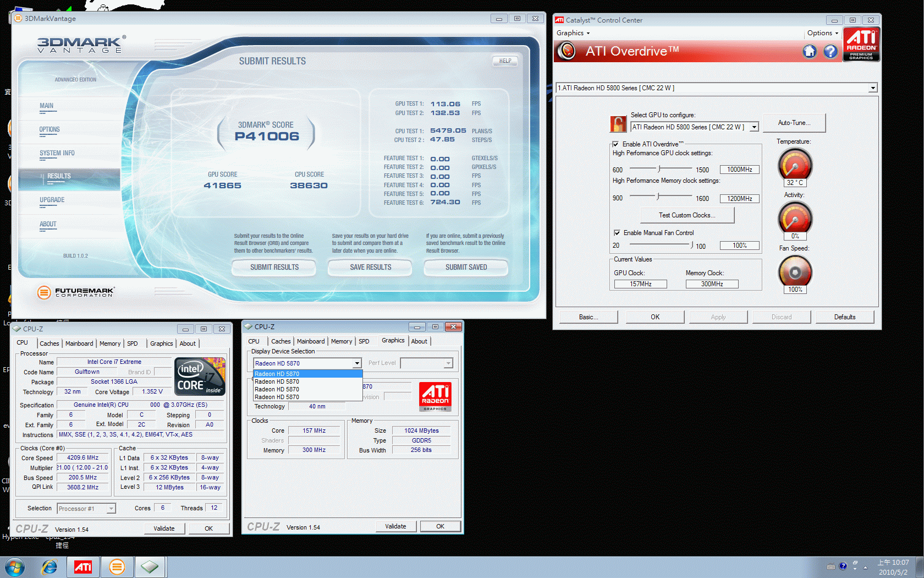
Task: Click the Futuremark Corporation logo
Action: (x=76, y=292)
